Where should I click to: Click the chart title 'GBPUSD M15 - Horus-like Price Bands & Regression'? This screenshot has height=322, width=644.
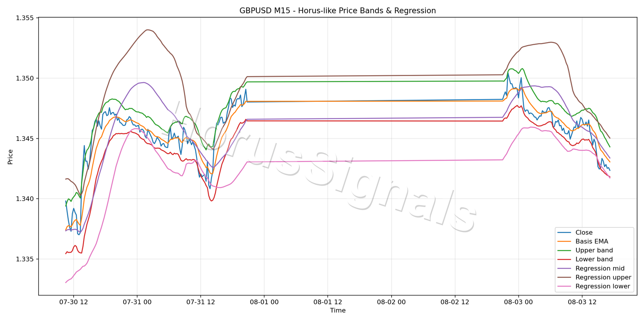[x=338, y=11]
